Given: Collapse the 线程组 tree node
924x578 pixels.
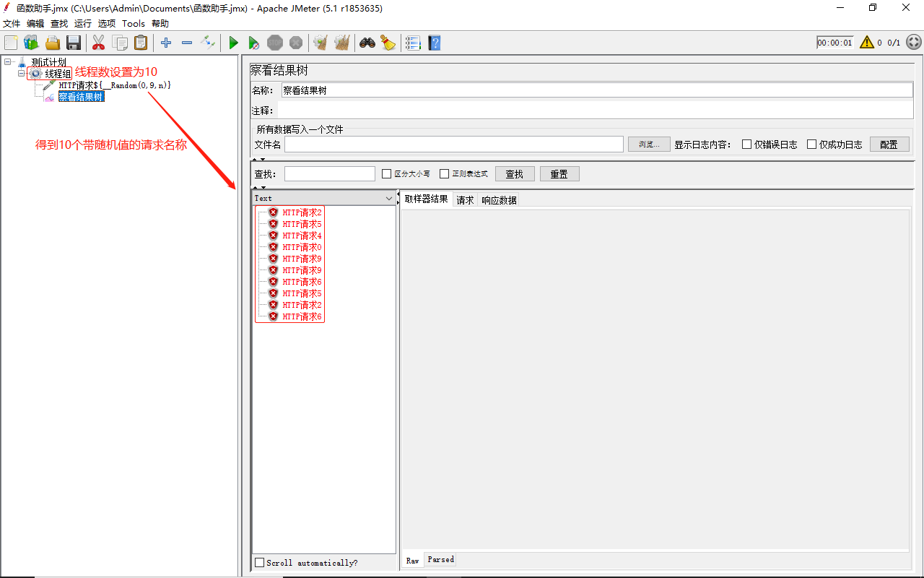Looking at the screenshot, I should tap(22, 74).
